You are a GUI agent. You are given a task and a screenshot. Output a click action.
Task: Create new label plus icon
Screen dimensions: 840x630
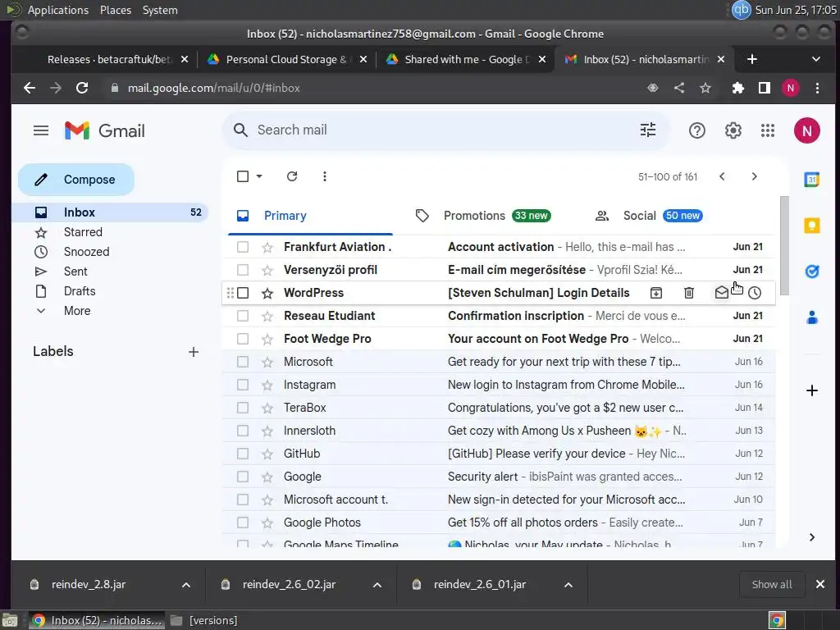(194, 352)
